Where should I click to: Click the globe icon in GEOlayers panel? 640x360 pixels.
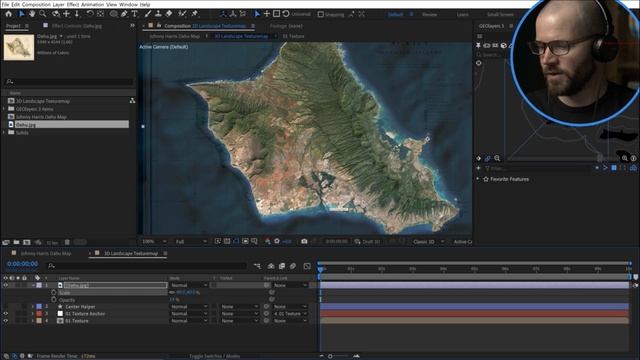click(x=503, y=45)
